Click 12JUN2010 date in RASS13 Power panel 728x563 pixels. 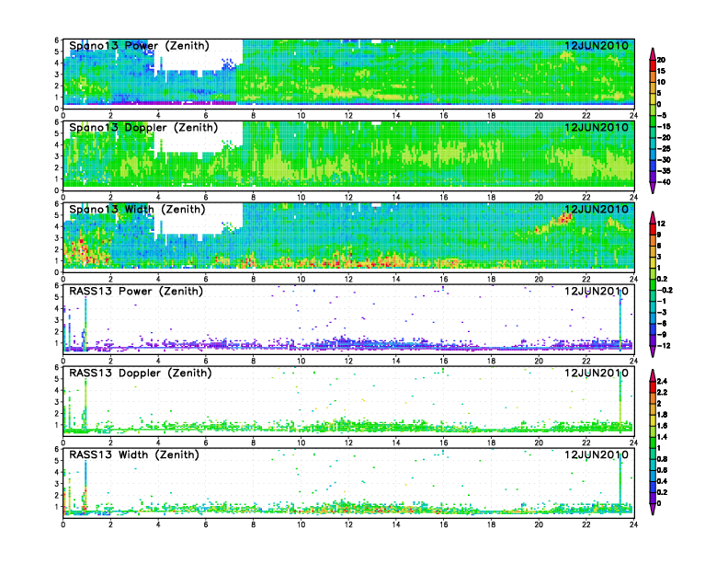coord(597,292)
